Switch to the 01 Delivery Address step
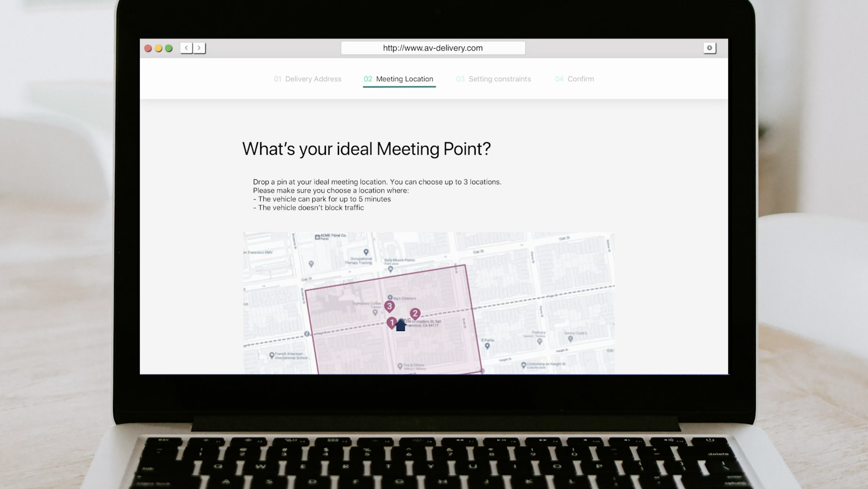The width and height of the screenshot is (868, 489). coord(307,79)
